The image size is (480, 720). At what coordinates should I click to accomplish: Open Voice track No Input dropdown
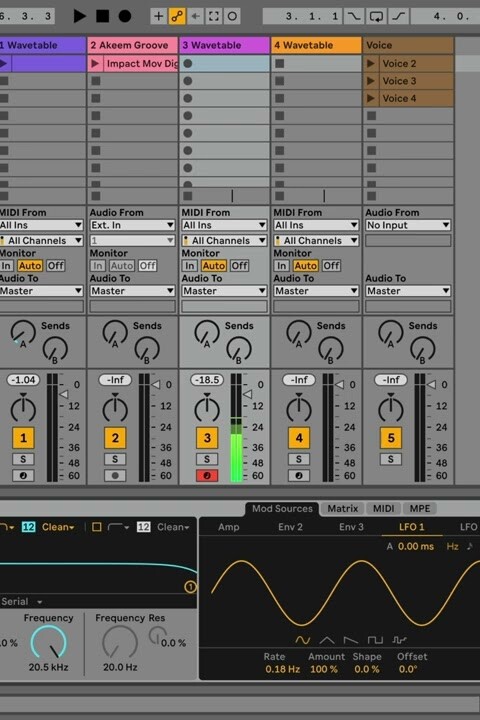click(408, 225)
